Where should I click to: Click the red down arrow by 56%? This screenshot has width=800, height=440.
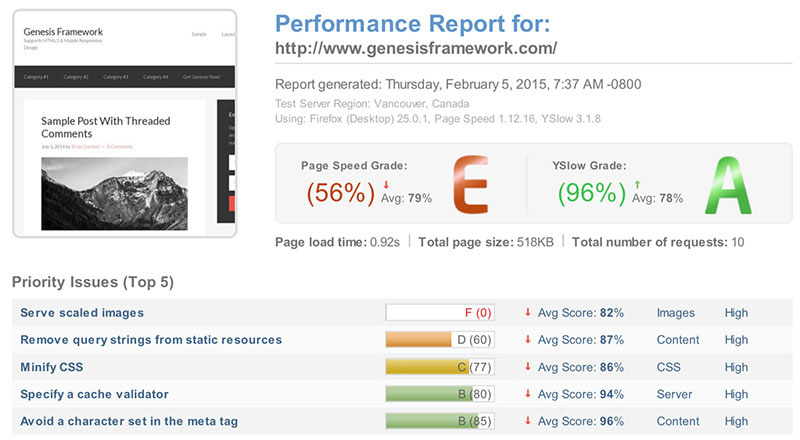386,185
